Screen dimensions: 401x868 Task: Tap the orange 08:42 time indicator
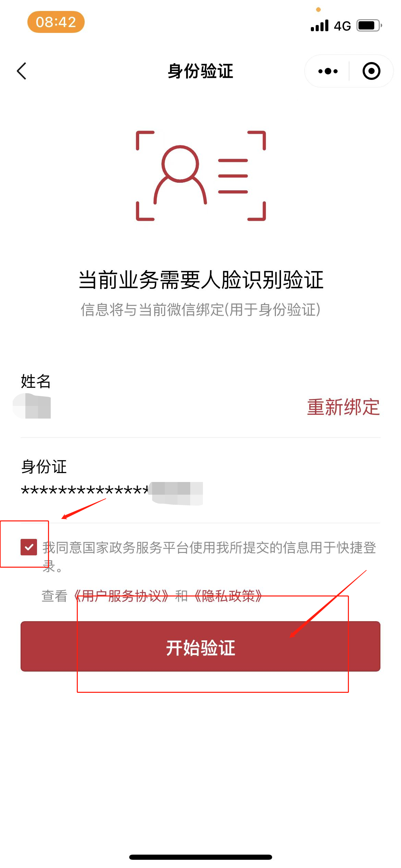tap(56, 22)
